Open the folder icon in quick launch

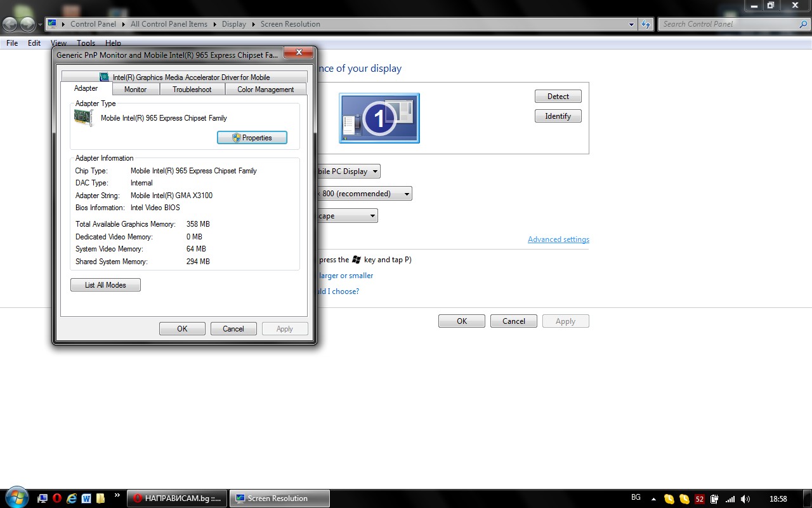[x=101, y=498]
